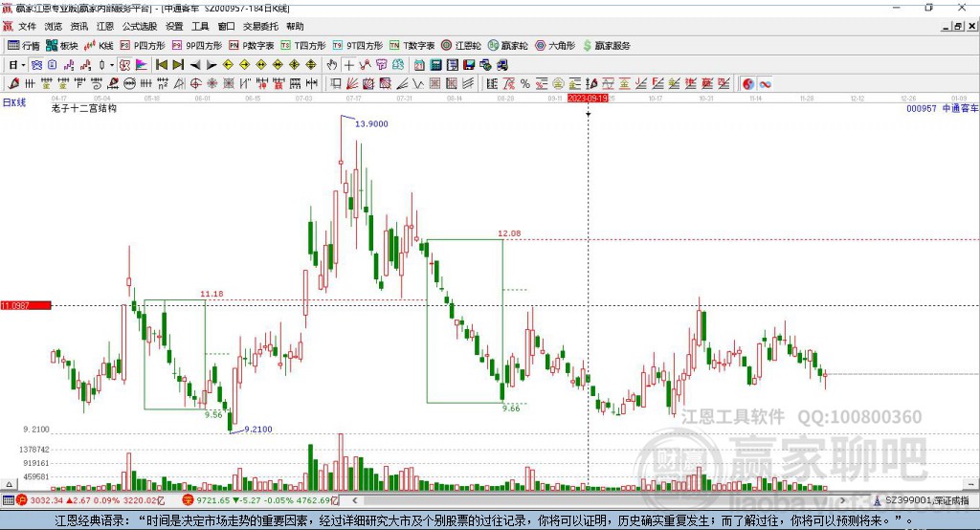Toggle the highlighted red pattern button

[x=124, y=65]
